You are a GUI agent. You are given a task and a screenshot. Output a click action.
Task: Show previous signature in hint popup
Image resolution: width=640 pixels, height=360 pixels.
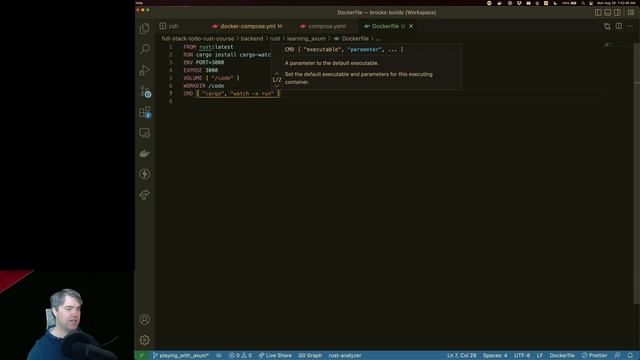click(x=277, y=73)
